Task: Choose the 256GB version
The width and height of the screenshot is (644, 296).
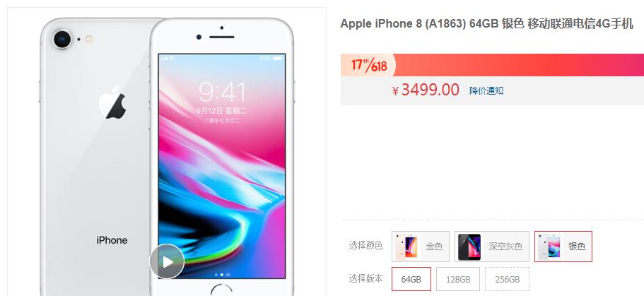Action: (508, 279)
